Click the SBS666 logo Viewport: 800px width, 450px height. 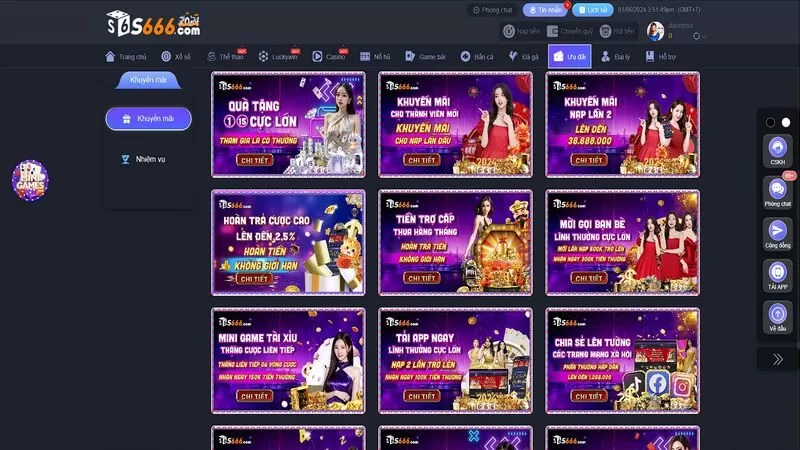(x=154, y=22)
